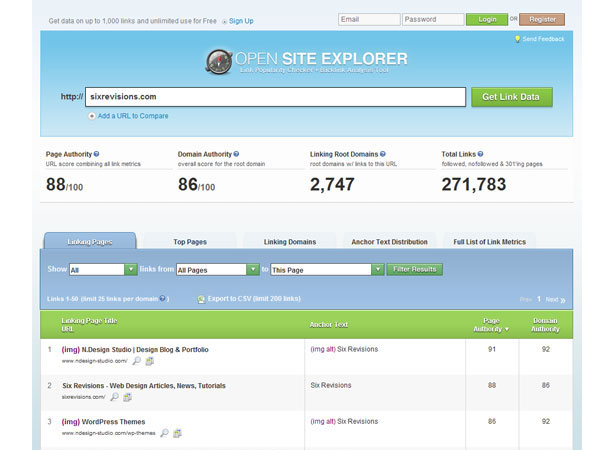This screenshot has width=615, height=450.
Task: Click the limit-per-domain help icon
Action: (162, 299)
